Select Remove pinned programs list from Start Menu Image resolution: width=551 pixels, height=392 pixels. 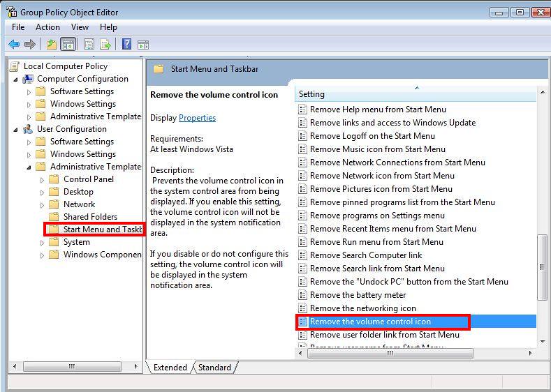tap(402, 202)
